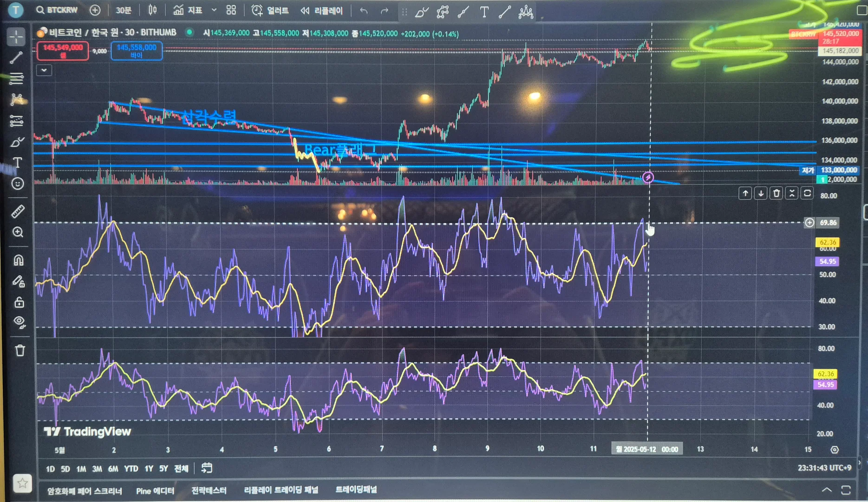Activate the zoom in tool

(x=18, y=232)
